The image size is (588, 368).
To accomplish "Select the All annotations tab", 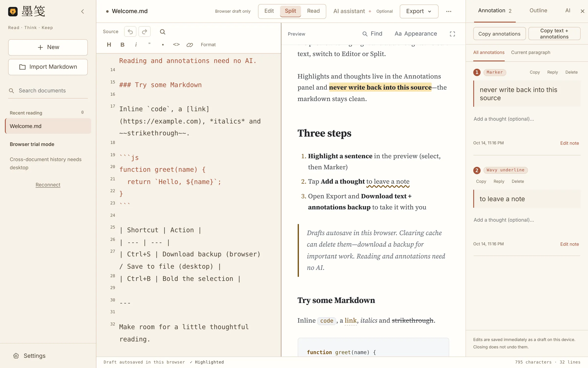I will [x=489, y=53].
